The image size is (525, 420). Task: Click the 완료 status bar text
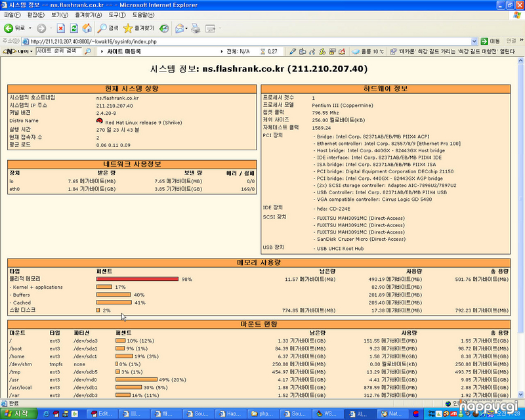(14, 403)
